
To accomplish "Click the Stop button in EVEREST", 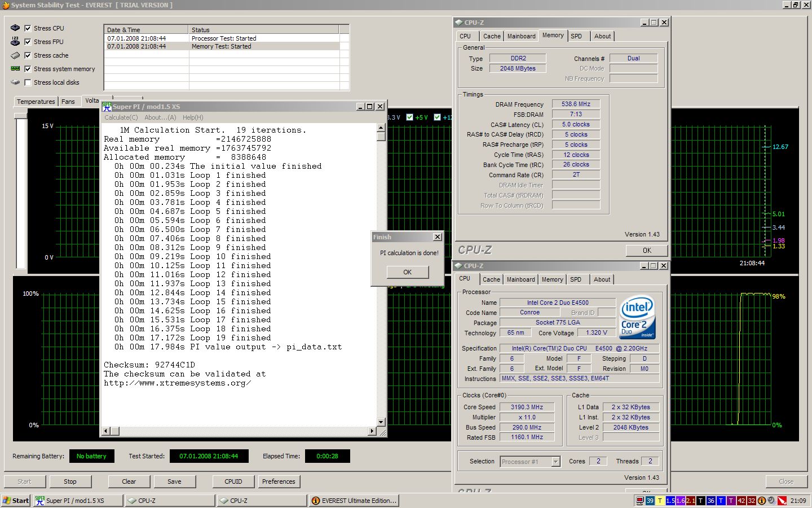I will 70,481.
